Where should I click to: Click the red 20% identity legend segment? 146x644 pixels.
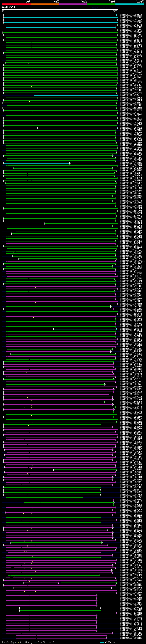[x=16, y=4]
